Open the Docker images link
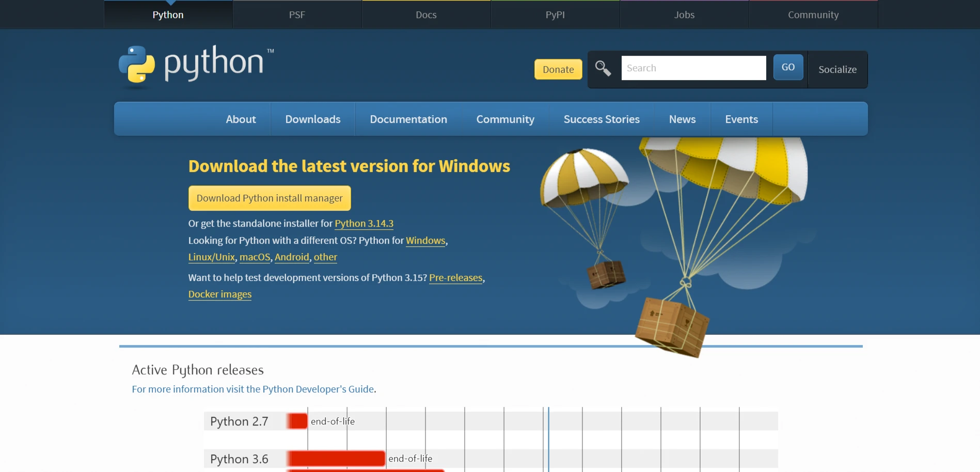Image resolution: width=980 pixels, height=472 pixels. [220, 294]
